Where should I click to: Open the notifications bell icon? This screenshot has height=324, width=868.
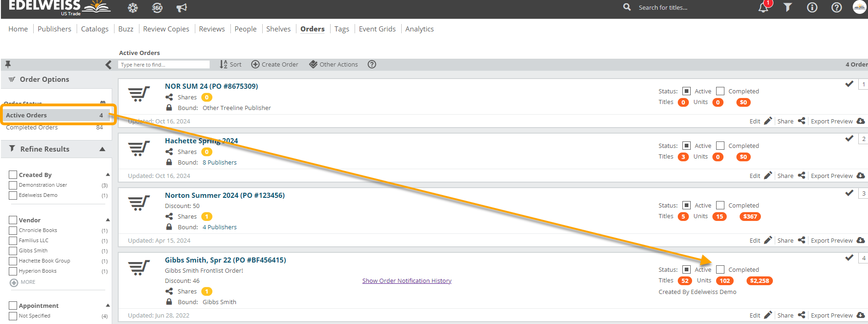point(764,7)
